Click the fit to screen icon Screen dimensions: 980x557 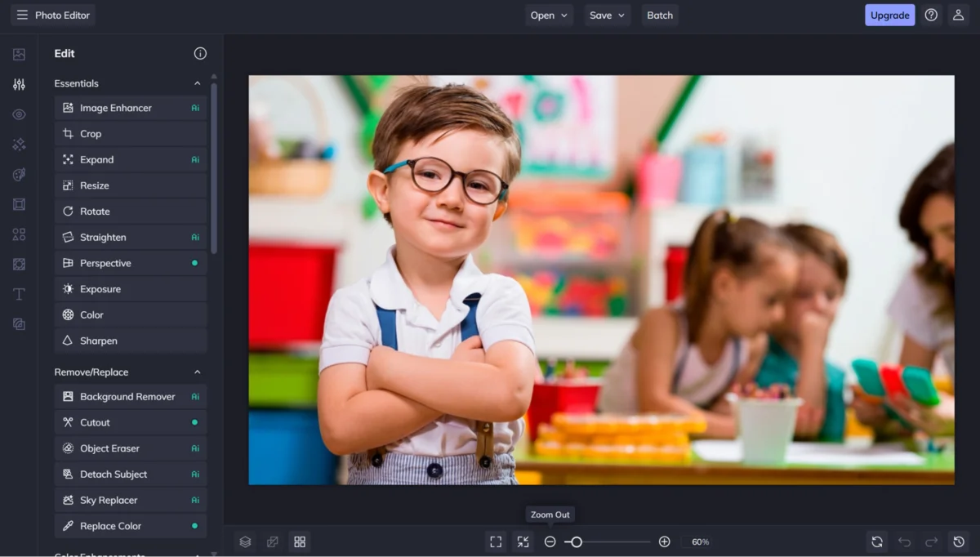[x=496, y=541]
